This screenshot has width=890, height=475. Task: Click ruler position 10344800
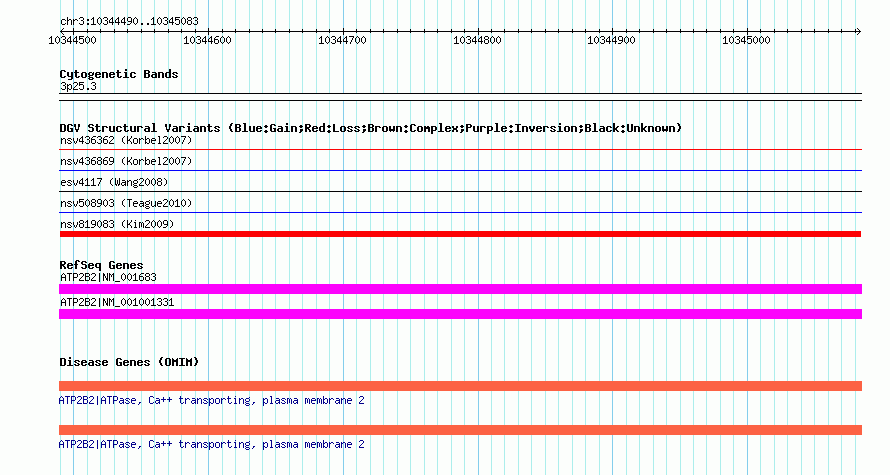click(x=477, y=40)
